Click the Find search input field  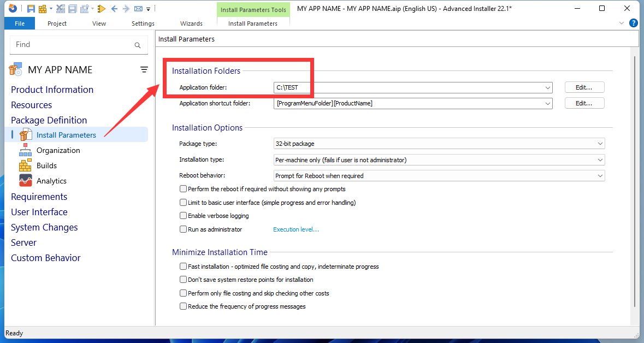point(71,45)
